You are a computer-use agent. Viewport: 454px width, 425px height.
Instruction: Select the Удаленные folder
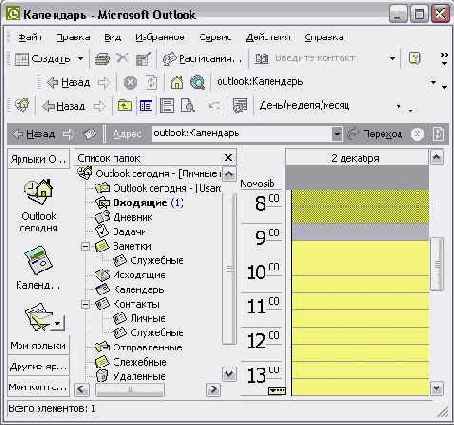[x=130, y=376]
